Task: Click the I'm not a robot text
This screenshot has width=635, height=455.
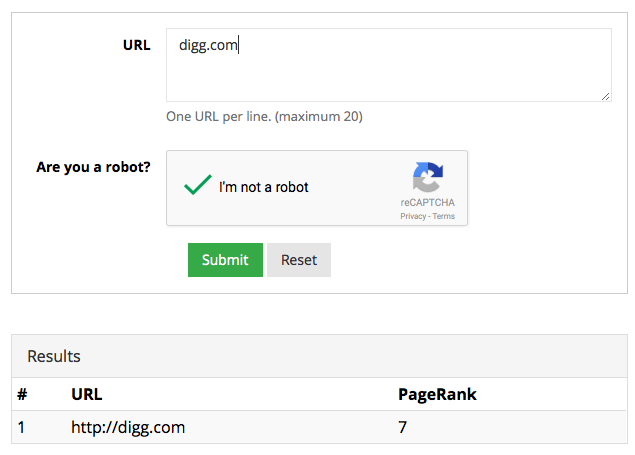Action: click(x=264, y=187)
